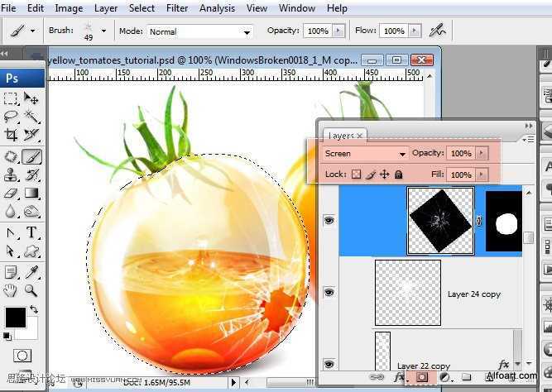Select the Magic Wand tool
The width and height of the screenshot is (552, 392).
coord(31,116)
